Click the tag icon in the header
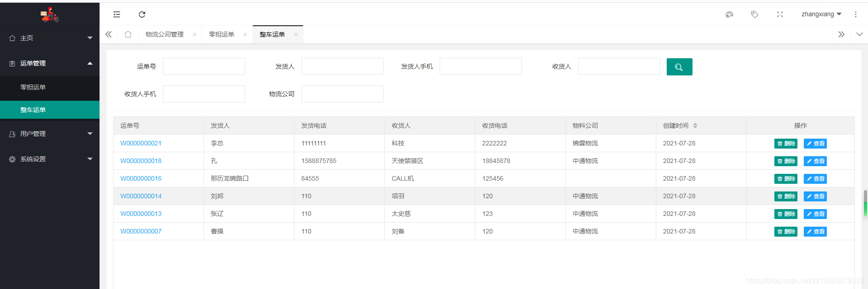 point(754,14)
